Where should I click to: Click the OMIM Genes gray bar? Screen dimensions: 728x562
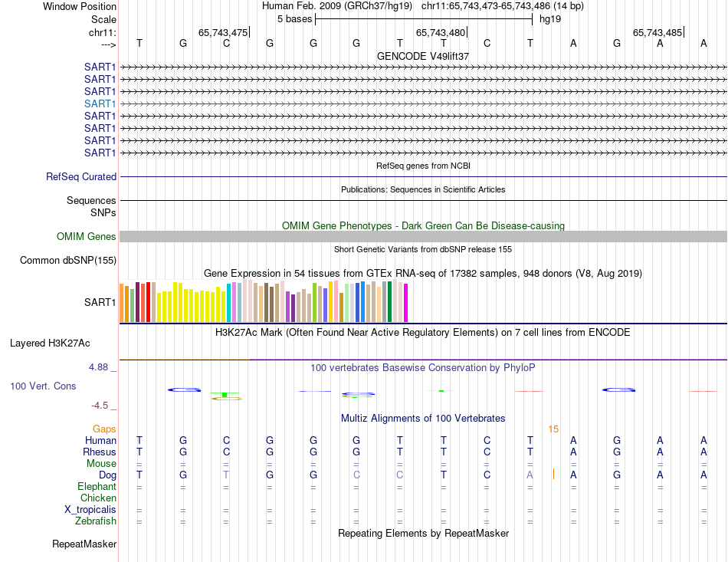pos(423,236)
